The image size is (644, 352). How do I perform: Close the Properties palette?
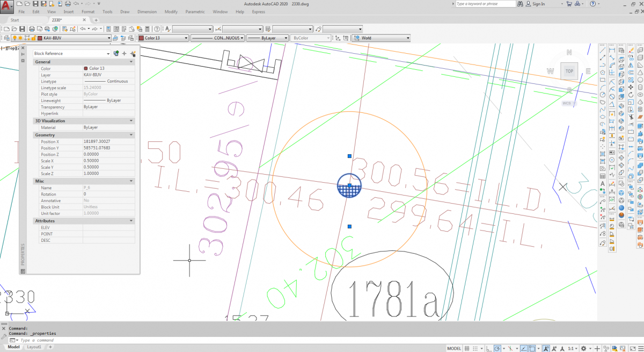click(23, 48)
